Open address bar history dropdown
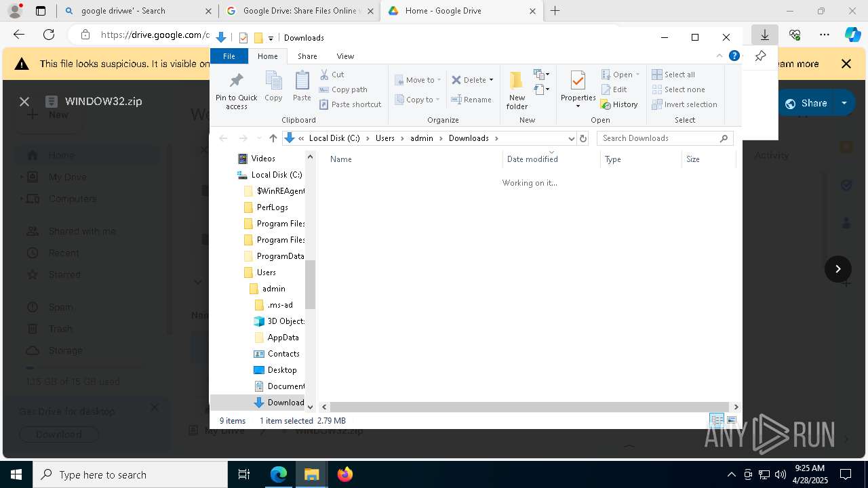 click(x=572, y=138)
